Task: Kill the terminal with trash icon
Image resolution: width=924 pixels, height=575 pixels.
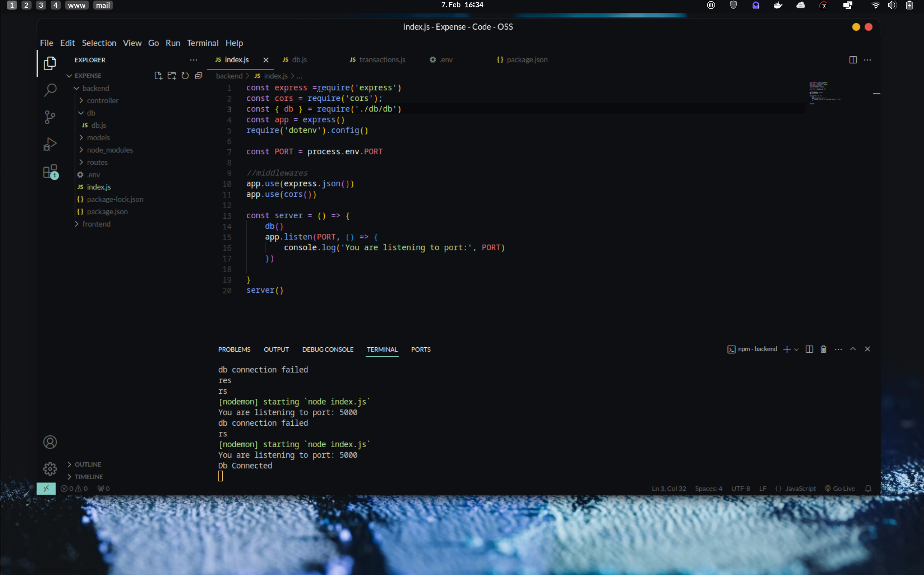Action: (823, 349)
